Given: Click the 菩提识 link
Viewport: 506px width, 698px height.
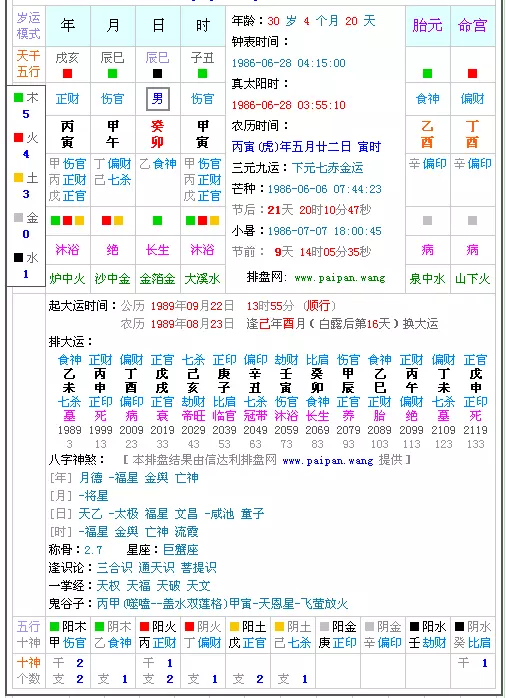Looking at the screenshot, I should 198,568.
